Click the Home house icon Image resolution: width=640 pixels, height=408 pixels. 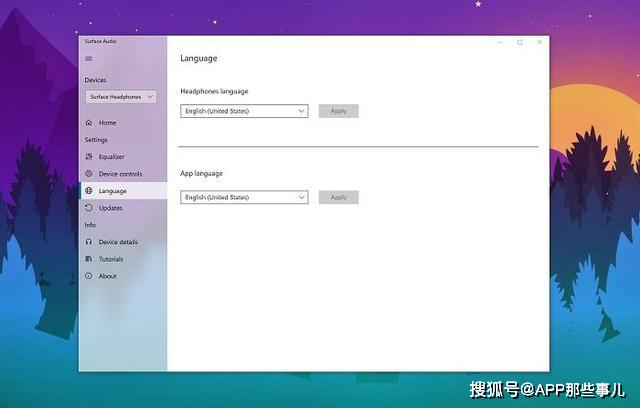tap(89, 122)
